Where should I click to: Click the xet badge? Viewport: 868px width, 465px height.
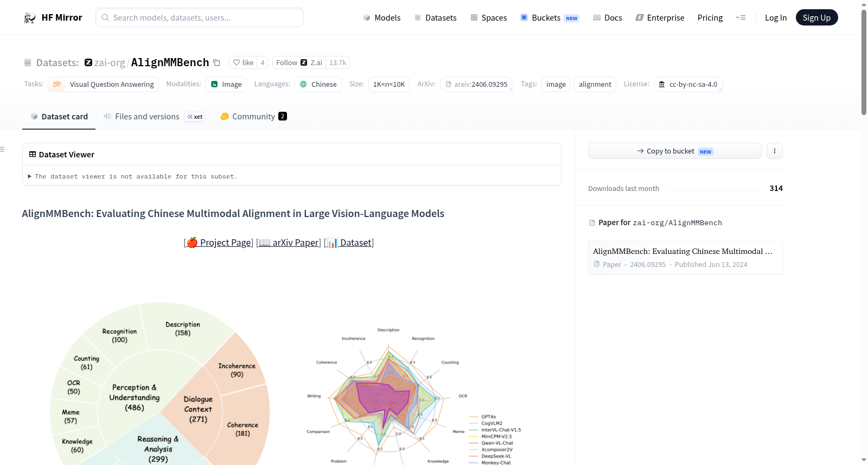pyautogui.click(x=195, y=117)
